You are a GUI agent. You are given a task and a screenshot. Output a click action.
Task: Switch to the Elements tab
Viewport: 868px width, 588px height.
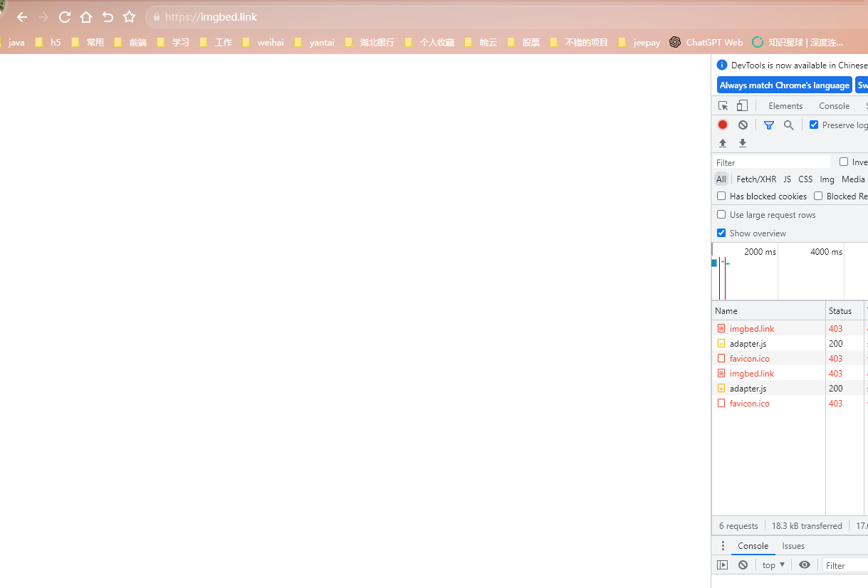tap(785, 106)
